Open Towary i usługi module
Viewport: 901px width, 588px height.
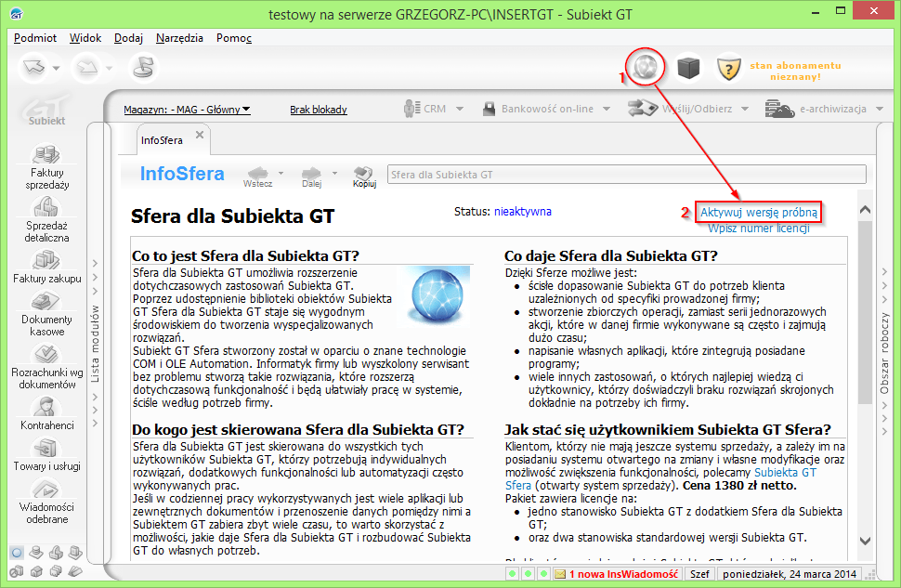[46, 454]
